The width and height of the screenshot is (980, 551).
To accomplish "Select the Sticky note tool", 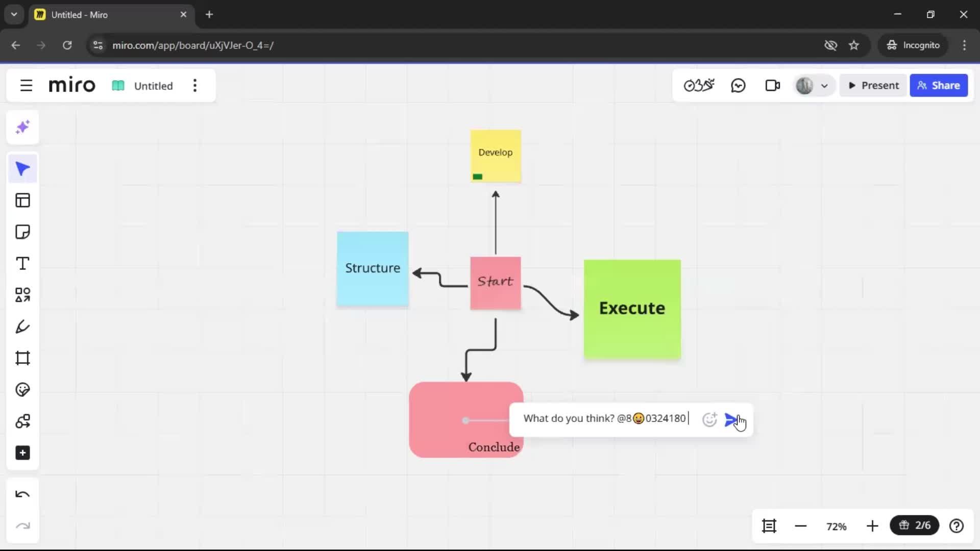I will coord(22,232).
